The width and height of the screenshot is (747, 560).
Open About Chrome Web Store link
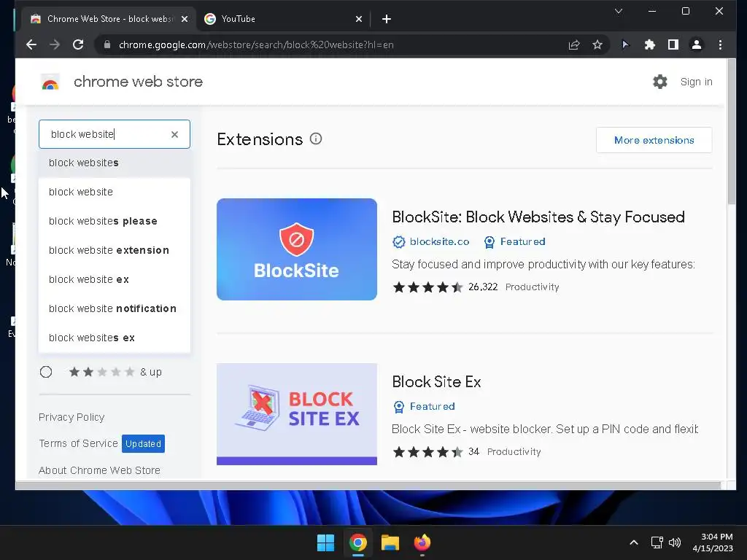[x=99, y=470]
